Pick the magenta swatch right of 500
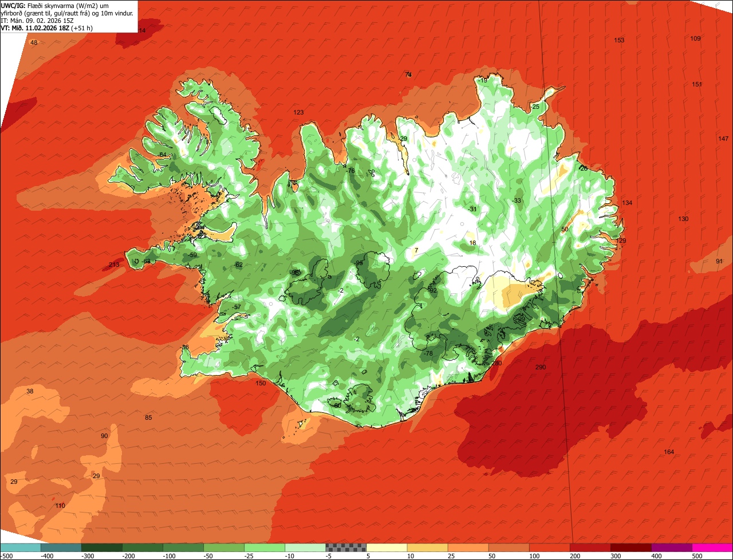The width and height of the screenshot is (733, 560). point(712,547)
